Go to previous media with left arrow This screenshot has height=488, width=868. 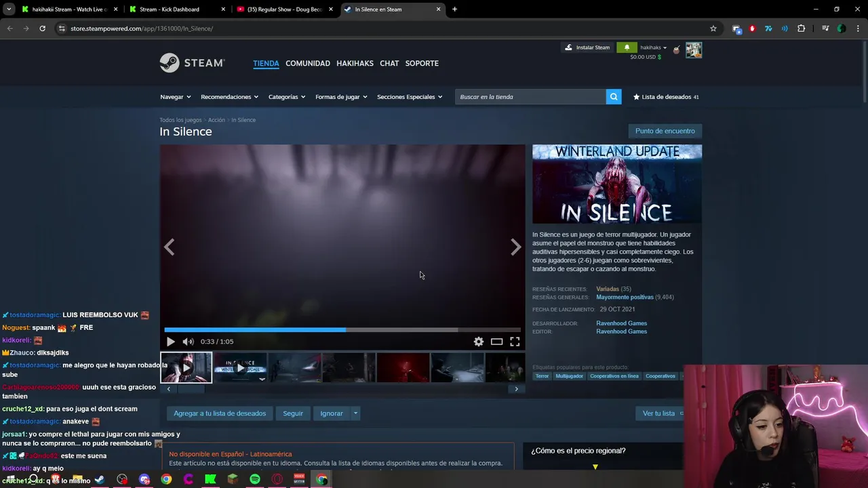[x=170, y=247]
